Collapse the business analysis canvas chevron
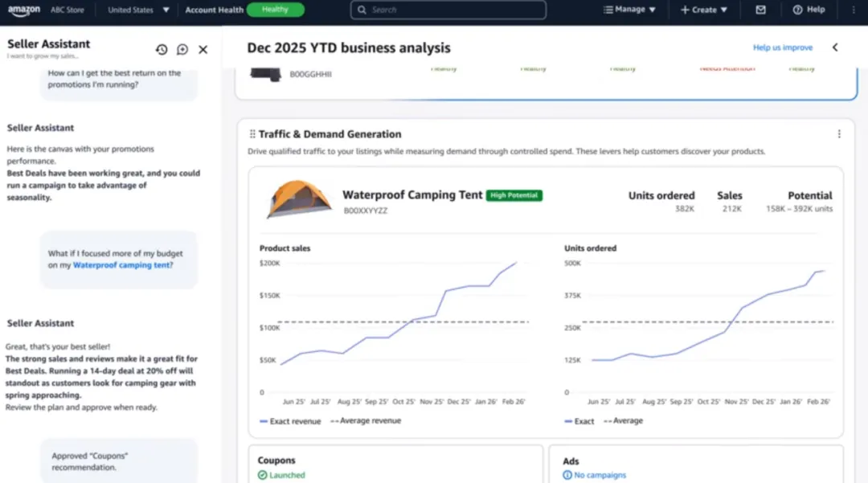 pyautogui.click(x=835, y=47)
